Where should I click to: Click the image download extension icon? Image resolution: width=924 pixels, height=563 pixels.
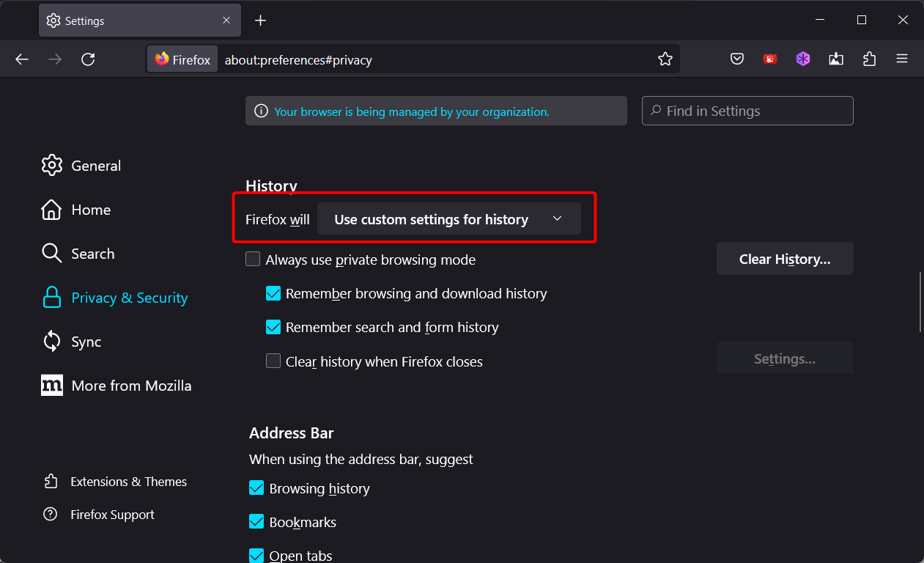pyautogui.click(x=836, y=59)
